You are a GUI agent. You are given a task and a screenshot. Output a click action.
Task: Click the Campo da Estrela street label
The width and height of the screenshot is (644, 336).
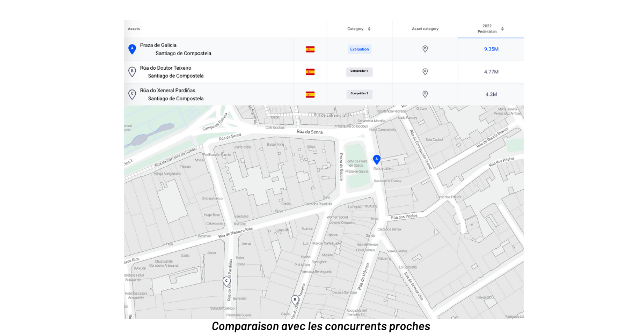point(215,121)
